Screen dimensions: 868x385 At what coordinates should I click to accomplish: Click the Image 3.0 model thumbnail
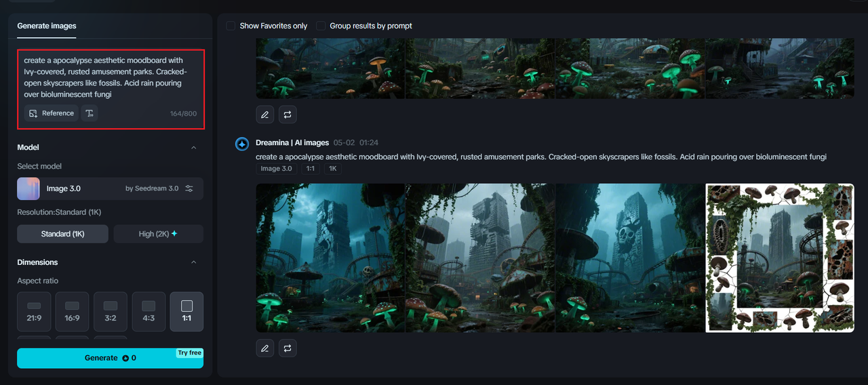pyautogui.click(x=28, y=188)
